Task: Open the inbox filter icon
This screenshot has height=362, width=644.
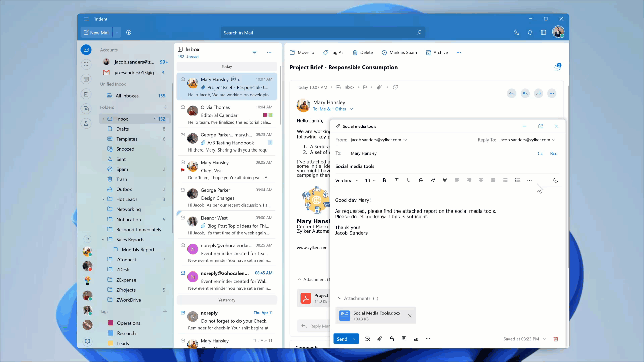Action: click(x=254, y=52)
